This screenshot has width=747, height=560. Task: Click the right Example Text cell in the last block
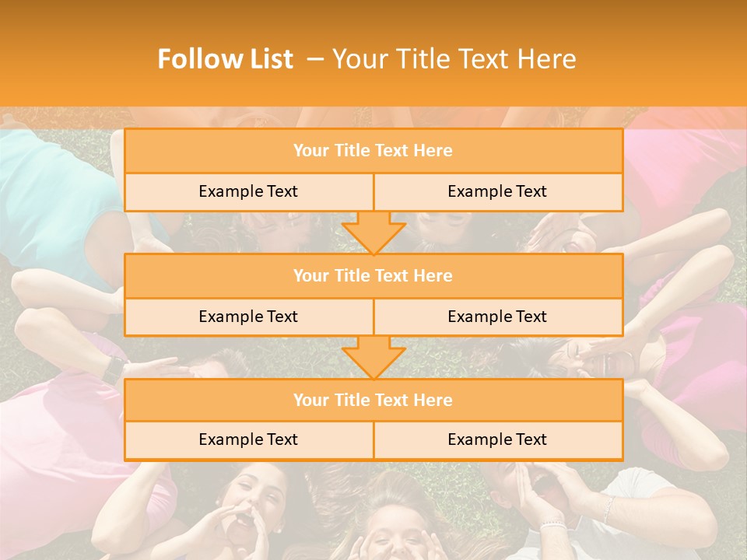point(498,440)
